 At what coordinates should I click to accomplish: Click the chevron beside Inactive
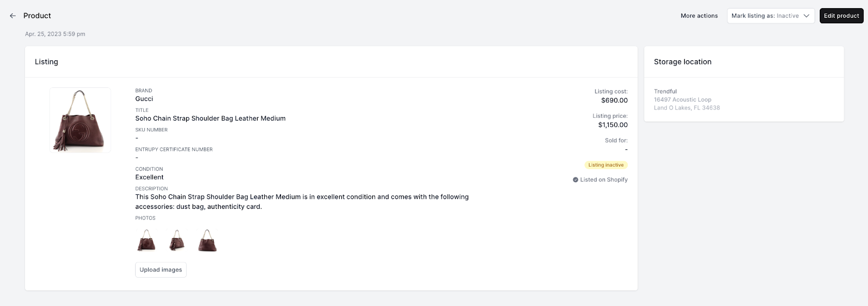(x=806, y=16)
